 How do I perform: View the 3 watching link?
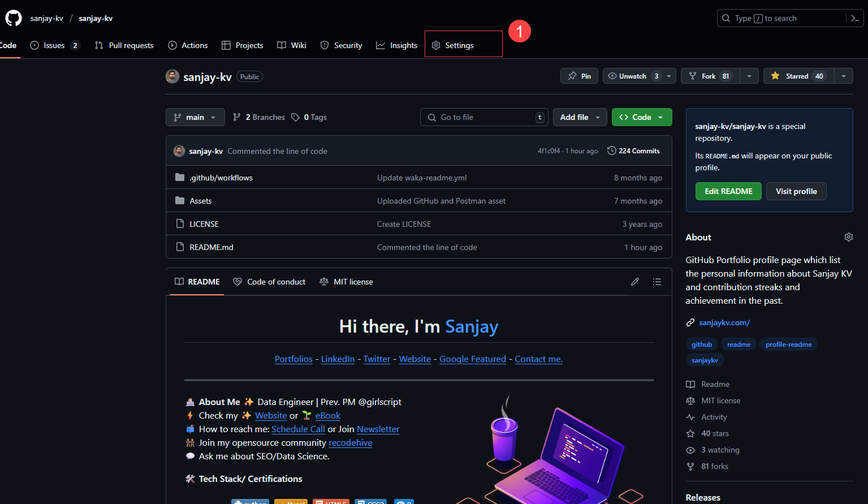[x=712, y=450]
